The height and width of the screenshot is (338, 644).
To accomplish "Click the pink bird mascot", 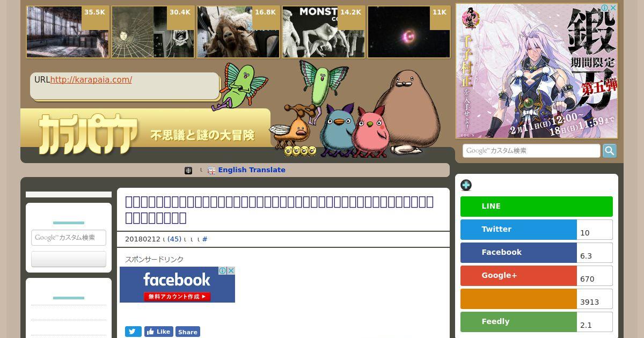I will point(370,131).
